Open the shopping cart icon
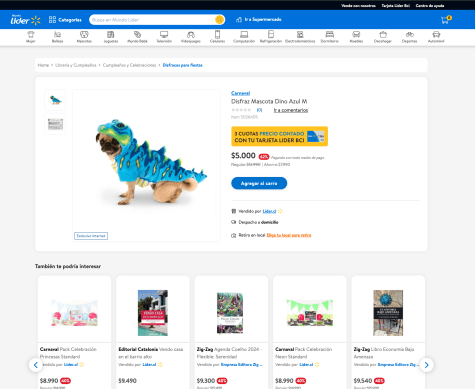 (445, 20)
